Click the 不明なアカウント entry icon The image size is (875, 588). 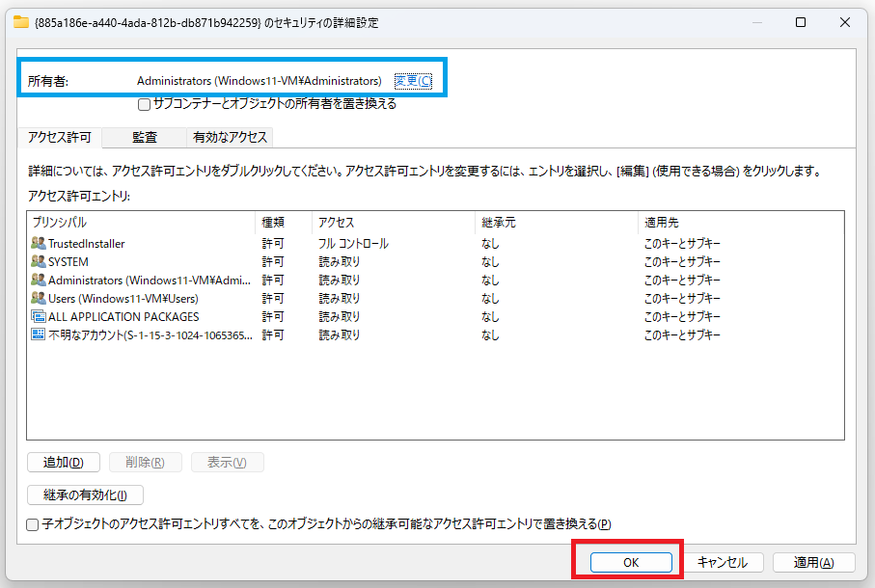pyautogui.click(x=38, y=334)
